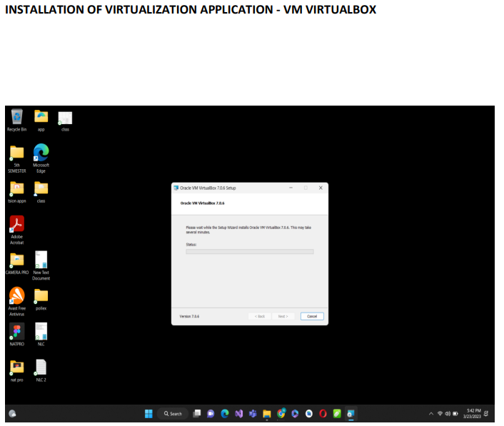The image size is (504, 426).
Task: Open the notification center icon
Action: pyautogui.click(x=486, y=414)
